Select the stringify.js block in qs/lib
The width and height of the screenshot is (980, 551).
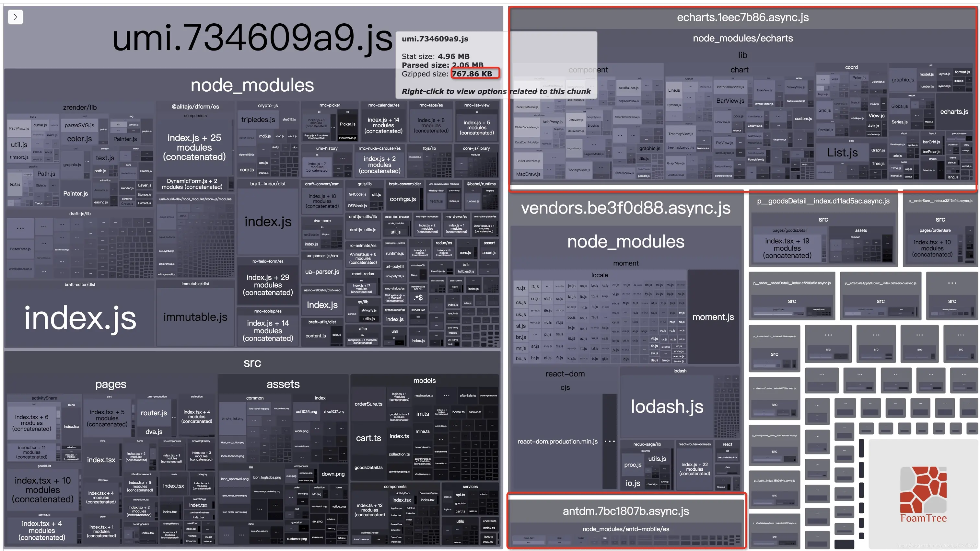pyautogui.click(x=369, y=310)
